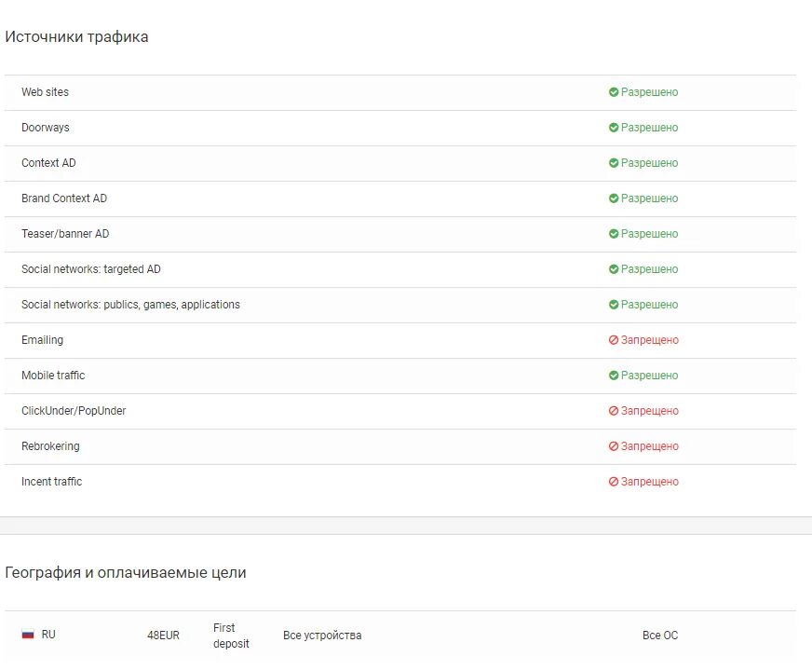Click the check icon for Teaser/banner AD
812x670 pixels.
[614, 234]
